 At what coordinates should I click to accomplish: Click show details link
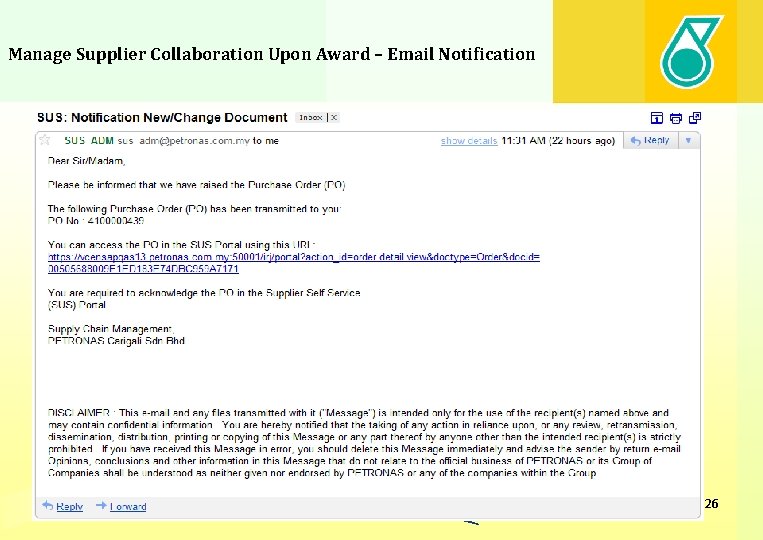[469, 141]
